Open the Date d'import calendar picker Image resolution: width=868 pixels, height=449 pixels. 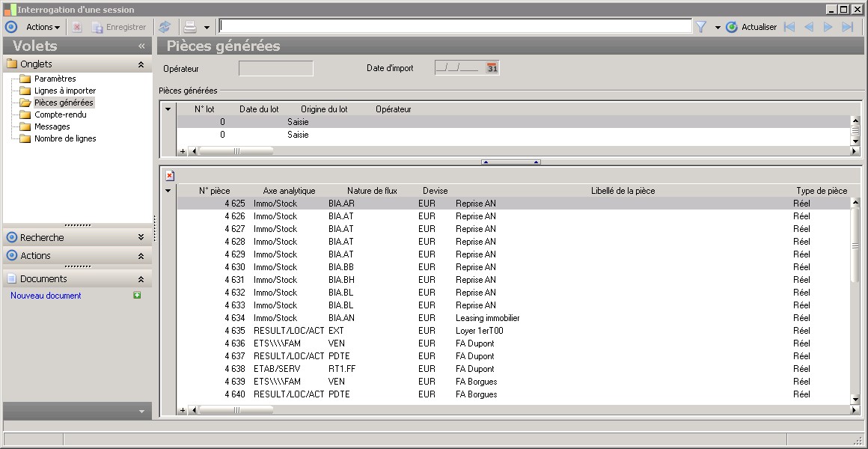click(x=492, y=68)
